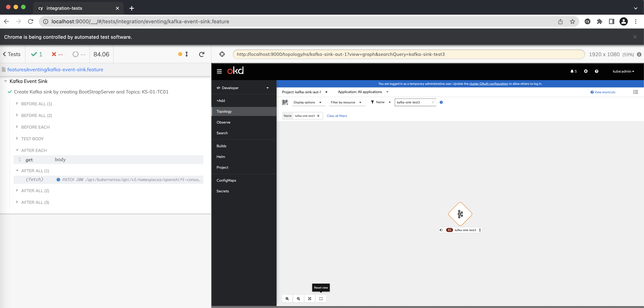Viewport: 644px width, 308px height.
Task: Open the Display options dropdown
Action: [308, 102]
